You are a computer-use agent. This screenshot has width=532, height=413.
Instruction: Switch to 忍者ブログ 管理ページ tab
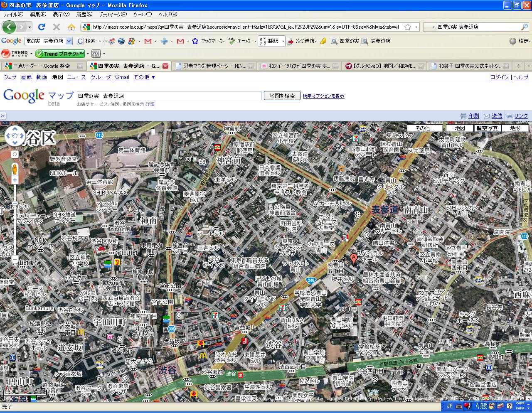(214, 66)
